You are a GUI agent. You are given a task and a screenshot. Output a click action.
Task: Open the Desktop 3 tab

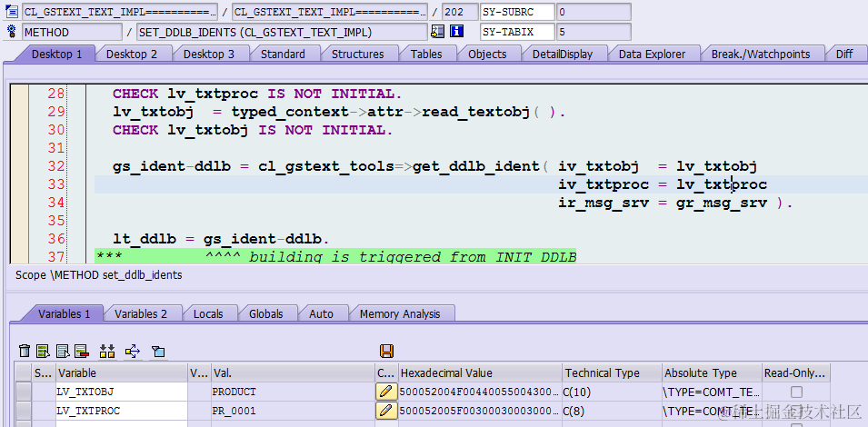click(209, 55)
